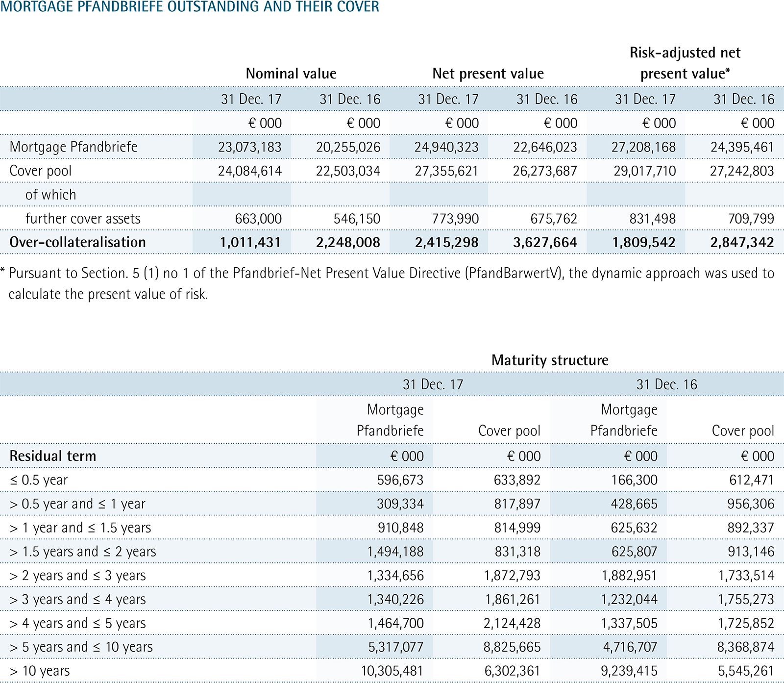Click the 'further cover assets' row label

tap(83, 219)
